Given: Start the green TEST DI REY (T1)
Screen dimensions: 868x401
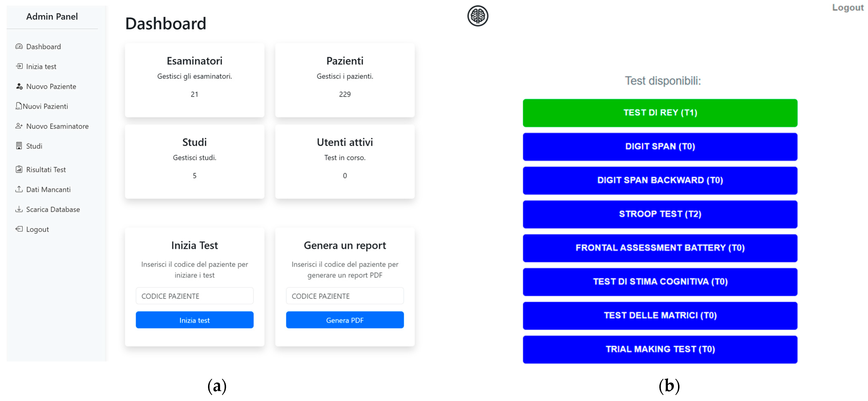Looking at the screenshot, I should click(660, 113).
